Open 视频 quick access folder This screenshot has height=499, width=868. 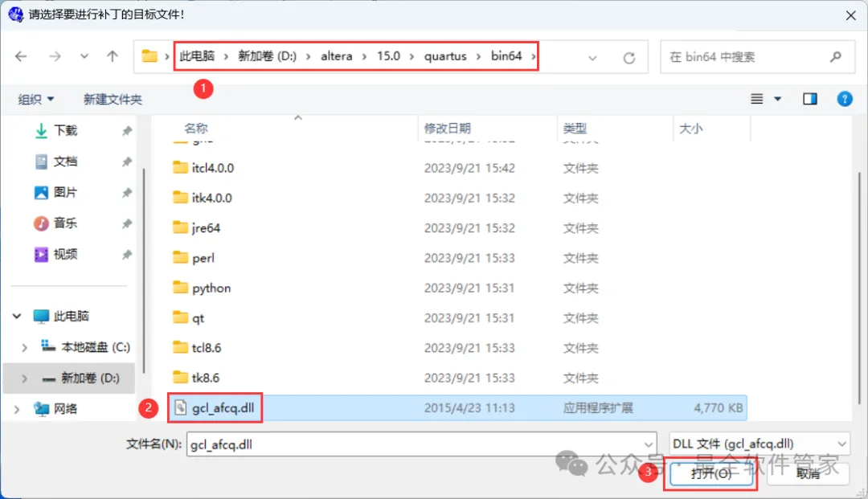(65, 255)
